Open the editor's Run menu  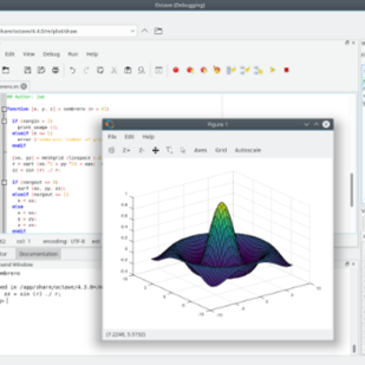click(x=73, y=54)
